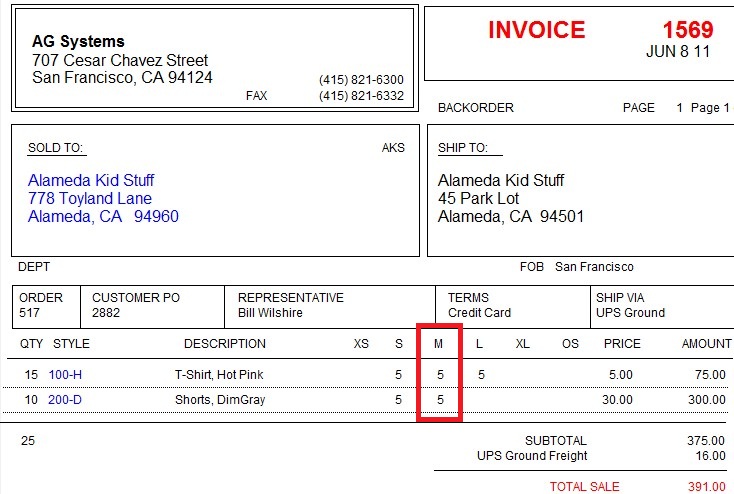The image size is (734, 494).
Task: Click the Shorts, DimGray description
Action: tap(220, 399)
